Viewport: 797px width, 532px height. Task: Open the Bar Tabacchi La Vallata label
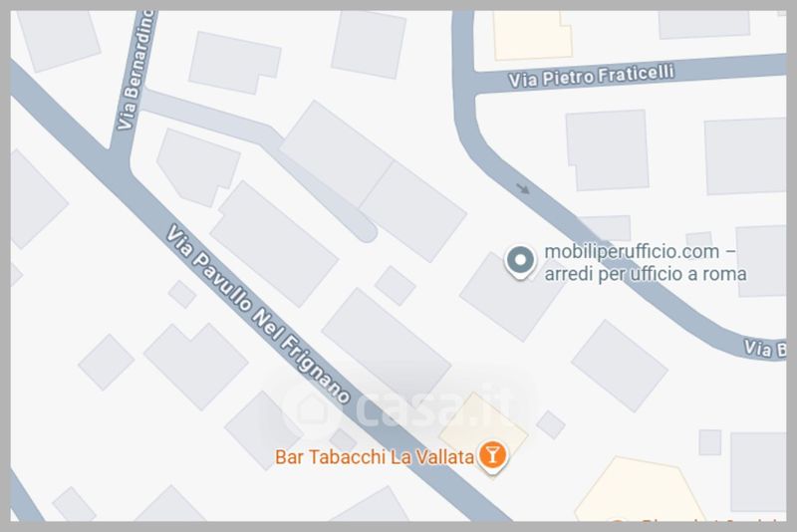[375, 457]
